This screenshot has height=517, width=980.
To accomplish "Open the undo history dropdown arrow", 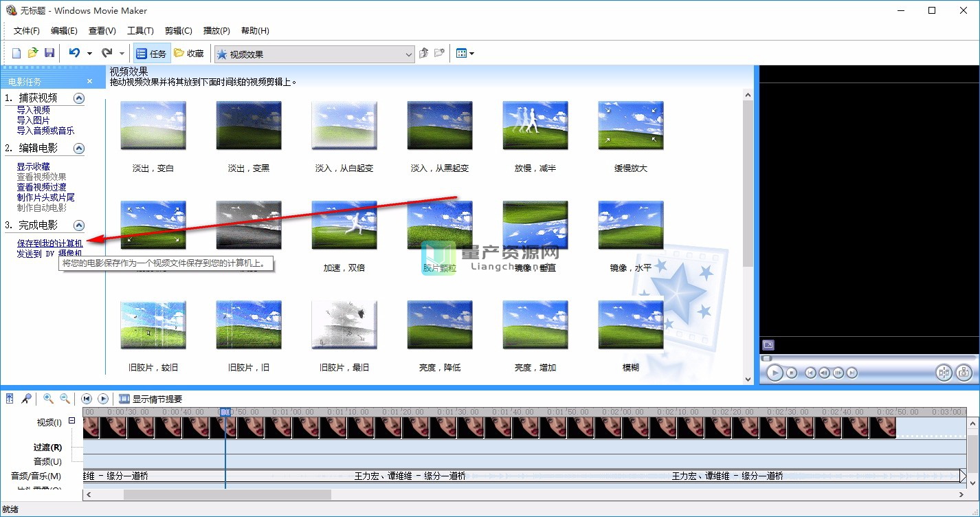I will [89, 54].
